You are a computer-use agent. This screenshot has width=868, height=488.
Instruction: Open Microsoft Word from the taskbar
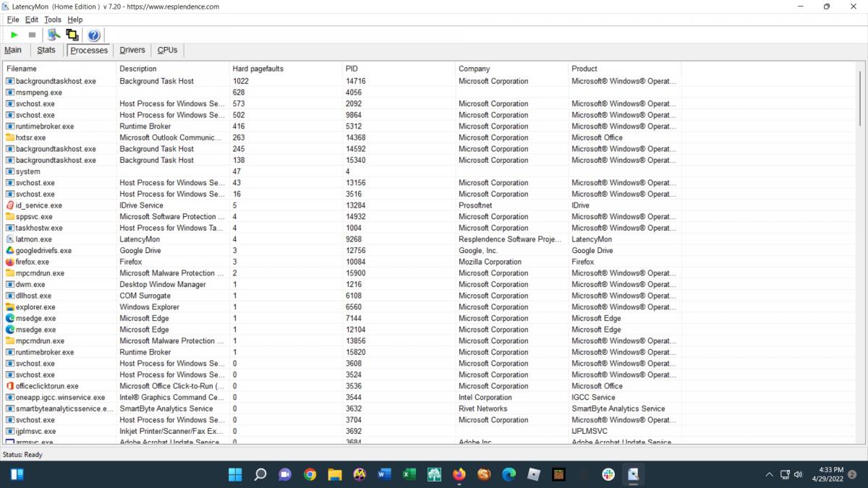tap(384, 474)
